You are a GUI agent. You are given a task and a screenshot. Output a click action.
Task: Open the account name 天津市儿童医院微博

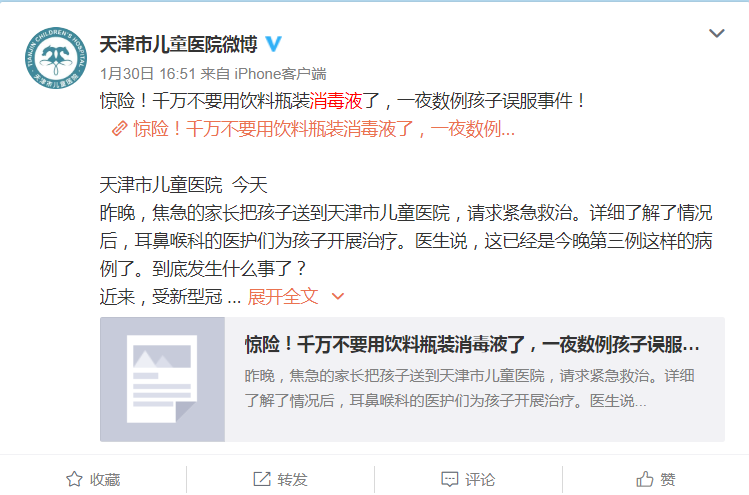[x=179, y=44]
